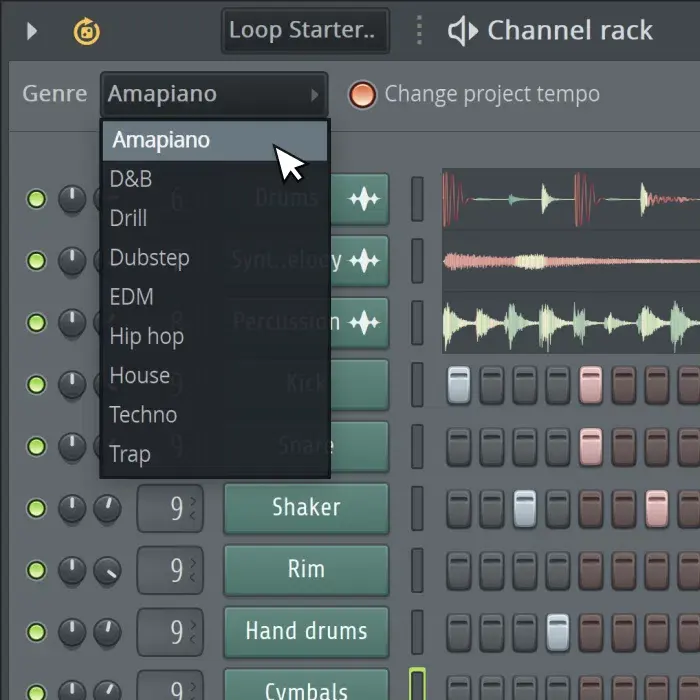The image size is (700, 700).
Task: Mute the Drums channel with its green LED
Action: (37, 199)
